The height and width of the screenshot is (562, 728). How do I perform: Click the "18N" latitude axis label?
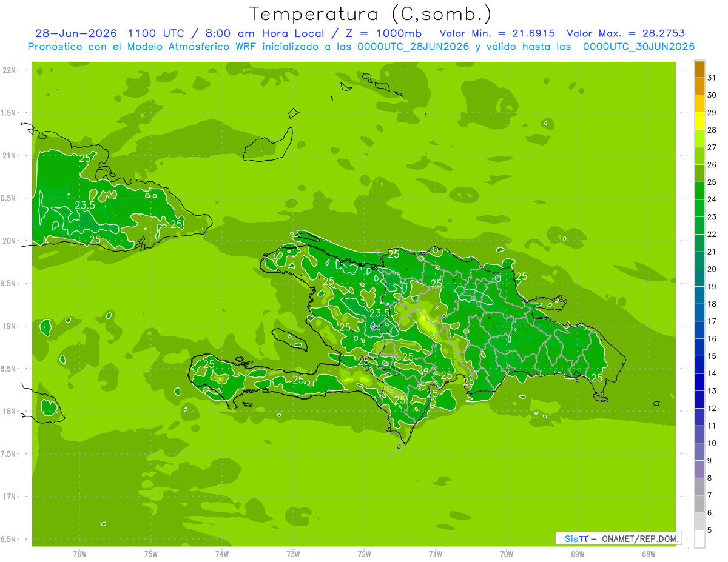tap(10, 412)
